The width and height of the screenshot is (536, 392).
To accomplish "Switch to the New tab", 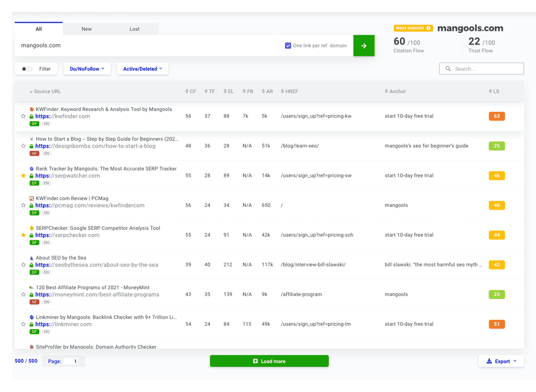I will [87, 29].
